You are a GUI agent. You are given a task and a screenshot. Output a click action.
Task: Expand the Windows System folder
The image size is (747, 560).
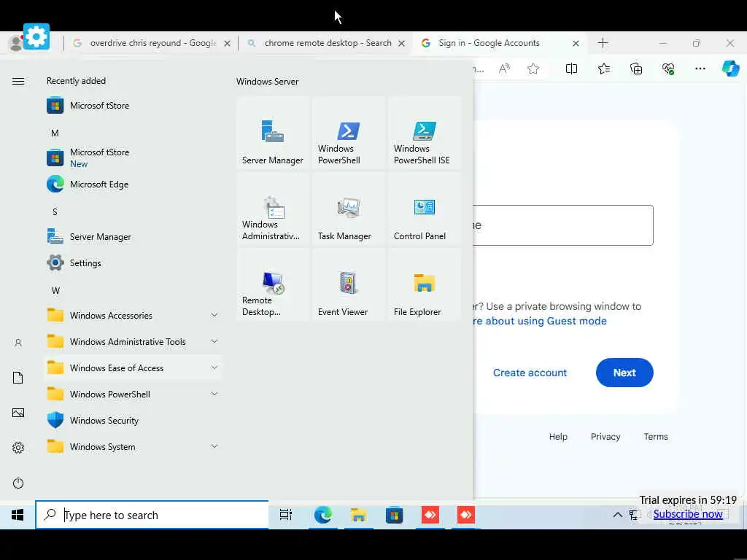point(133,447)
